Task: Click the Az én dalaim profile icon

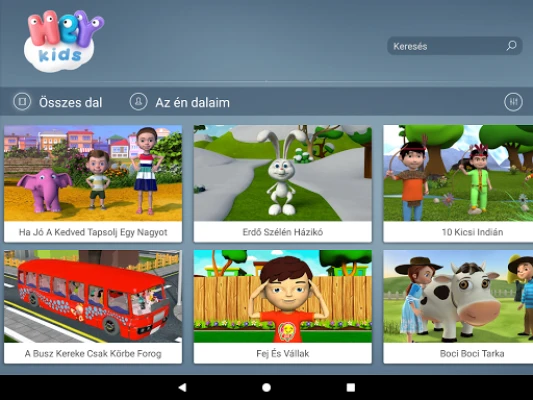Action: pyautogui.click(x=138, y=102)
